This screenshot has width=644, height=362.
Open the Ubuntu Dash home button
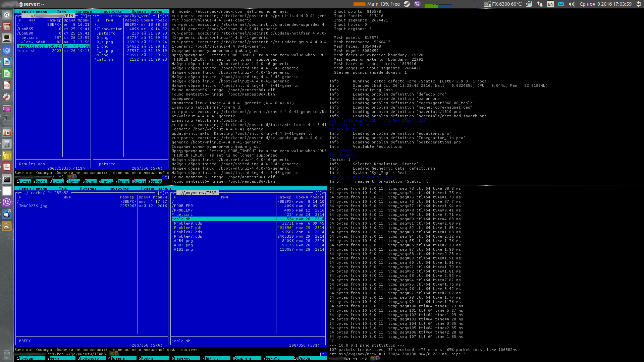tap(6, 15)
